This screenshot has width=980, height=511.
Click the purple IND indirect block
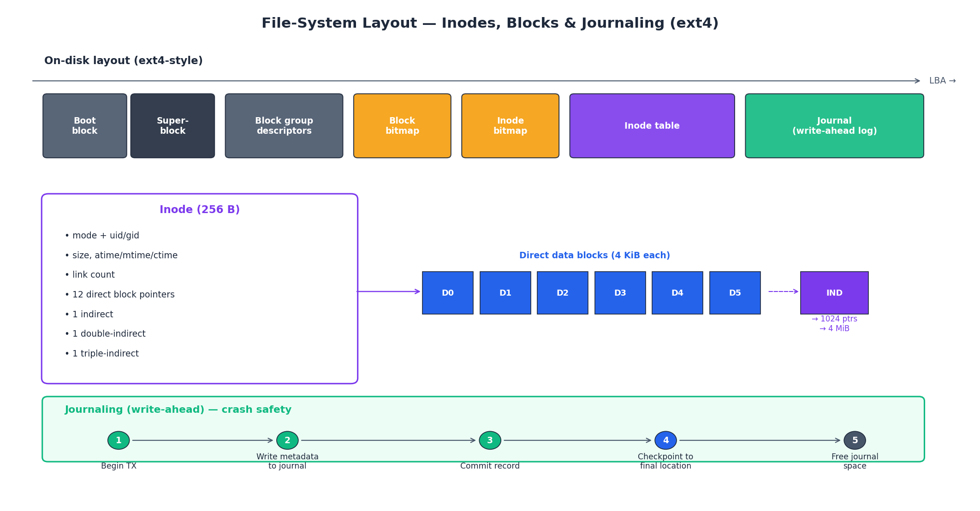coord(834,292)
